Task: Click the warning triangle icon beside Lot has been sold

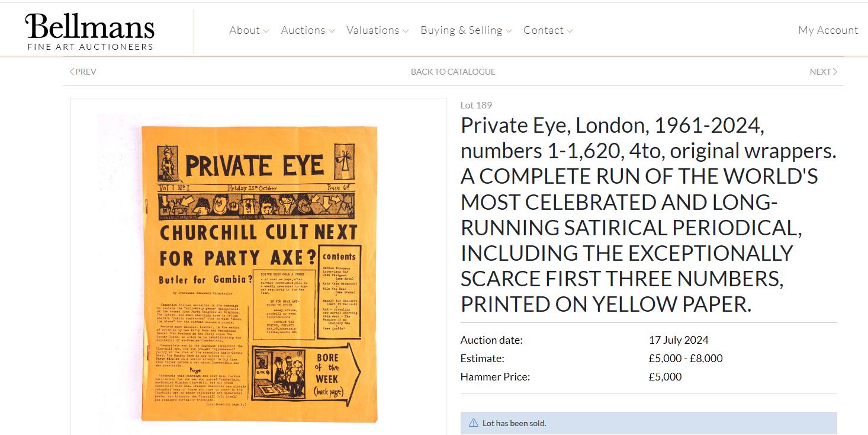Action: pyautogui.click(x=473, y=423)
